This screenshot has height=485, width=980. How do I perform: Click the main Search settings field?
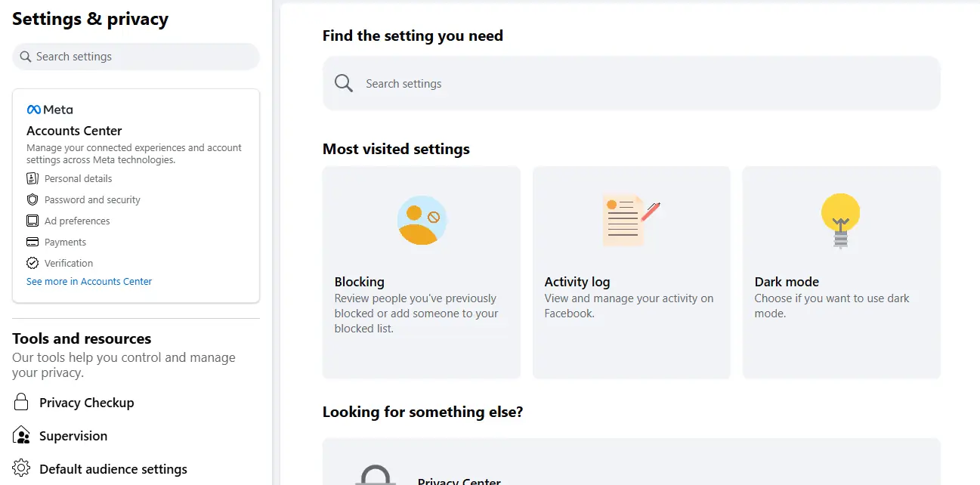631,83
